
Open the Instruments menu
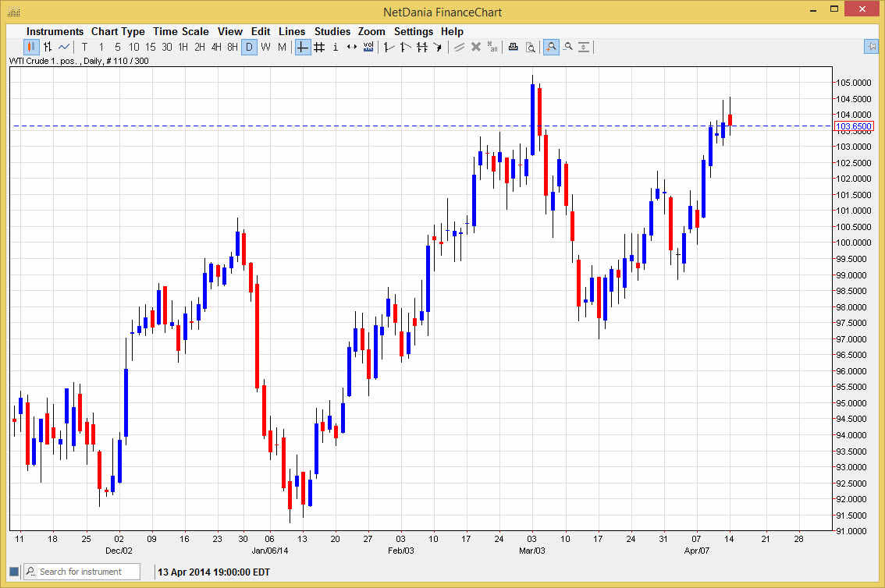point(55,31)
